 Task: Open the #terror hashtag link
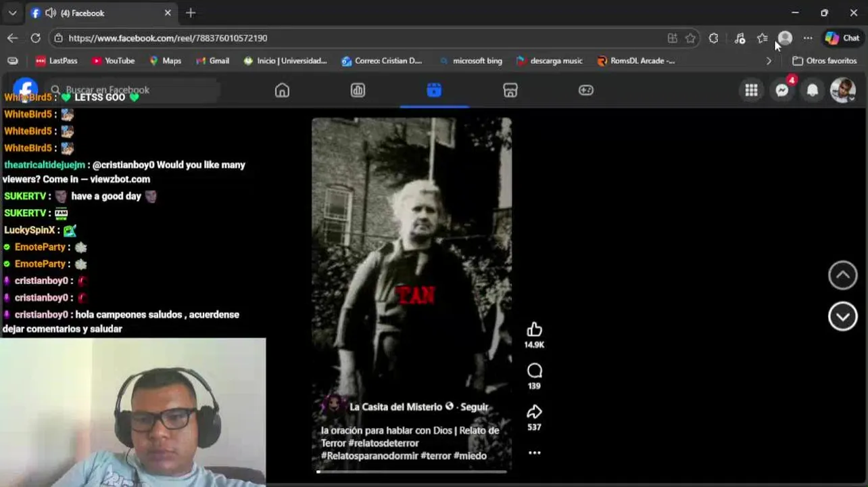pyautogui.click(x=435, y=456)
